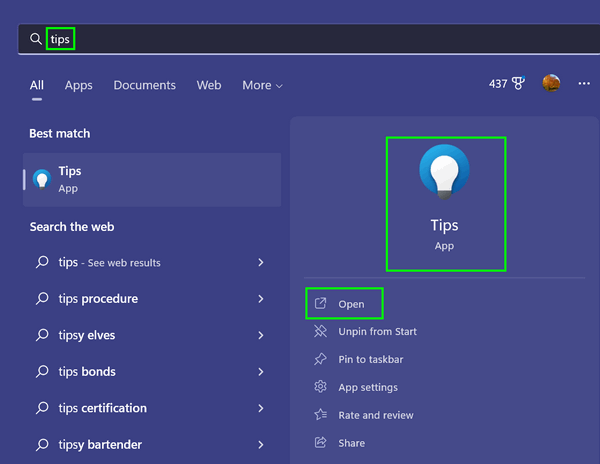This screenshot has width=600, height=464.
Task: Click search icon beside 'tips - See web results'
Action: point(42,262)
